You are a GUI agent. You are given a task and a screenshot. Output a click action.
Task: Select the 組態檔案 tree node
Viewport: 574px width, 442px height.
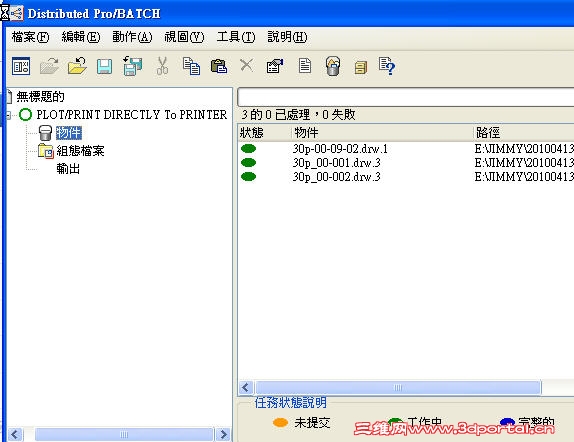pyautogui.click(x=81, y=151)
